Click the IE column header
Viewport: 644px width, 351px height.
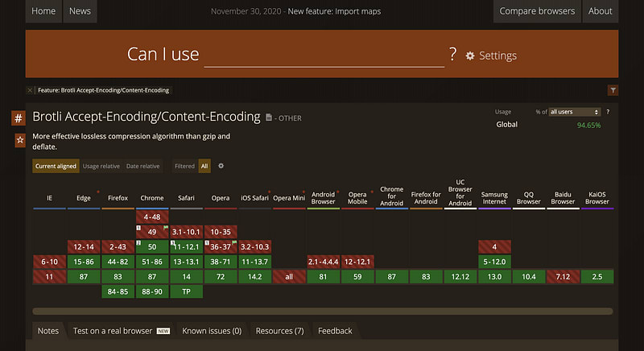[49, 198]
